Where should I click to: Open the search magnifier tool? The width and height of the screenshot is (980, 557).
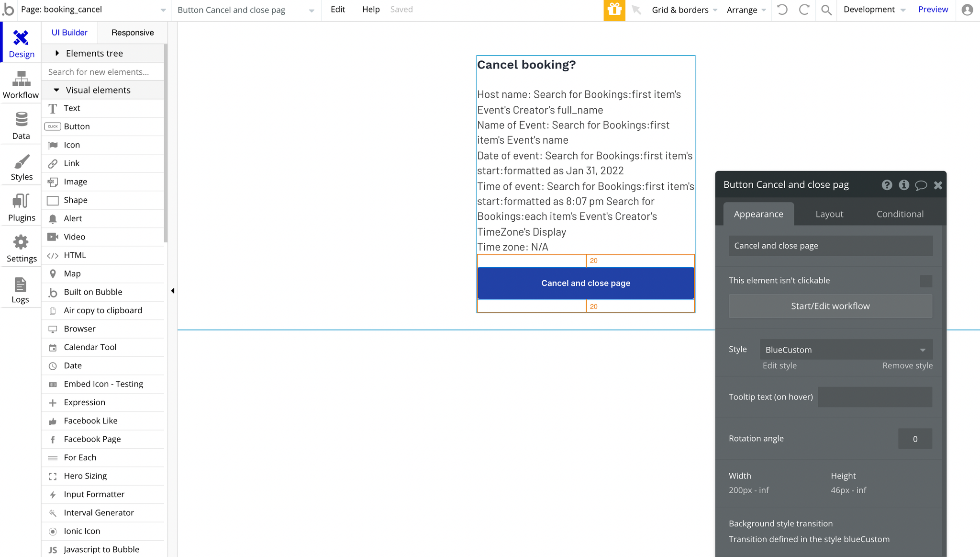tap(826, 10)
